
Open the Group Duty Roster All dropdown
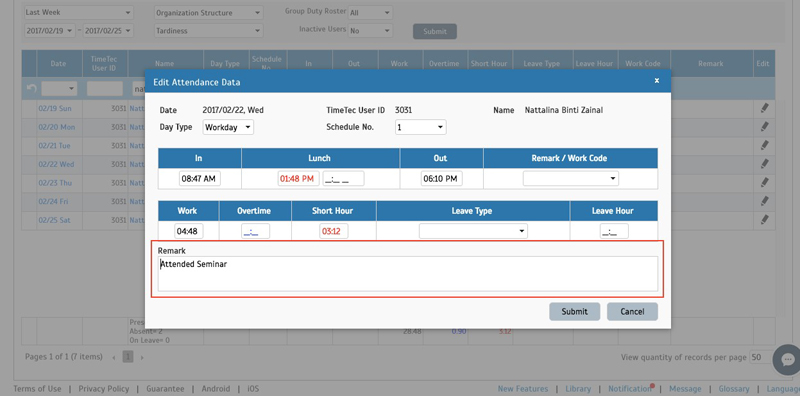[370, 13]
